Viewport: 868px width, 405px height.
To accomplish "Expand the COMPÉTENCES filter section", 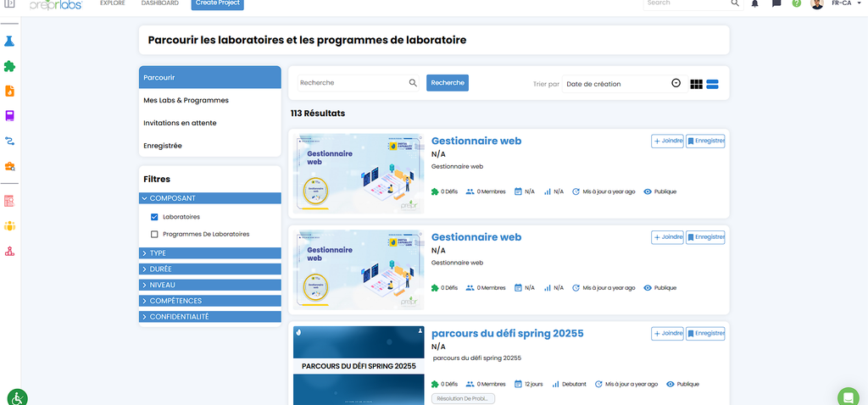I will pos(210,301).
